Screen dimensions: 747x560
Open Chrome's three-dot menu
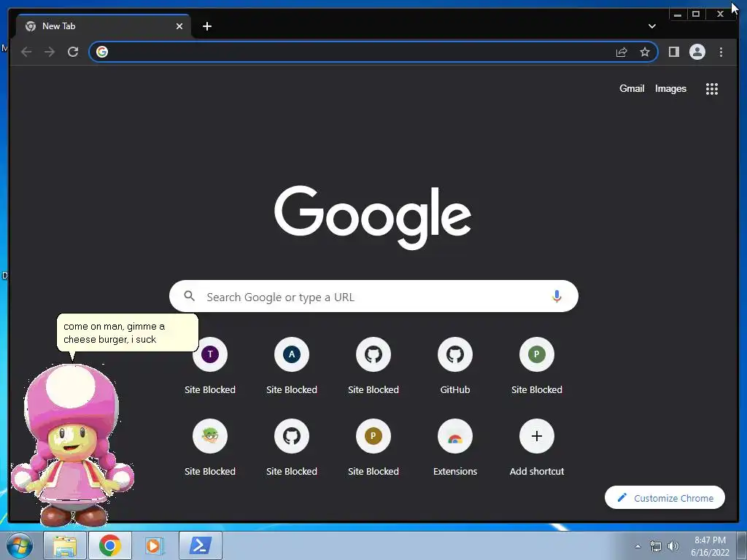pos(721,52)
